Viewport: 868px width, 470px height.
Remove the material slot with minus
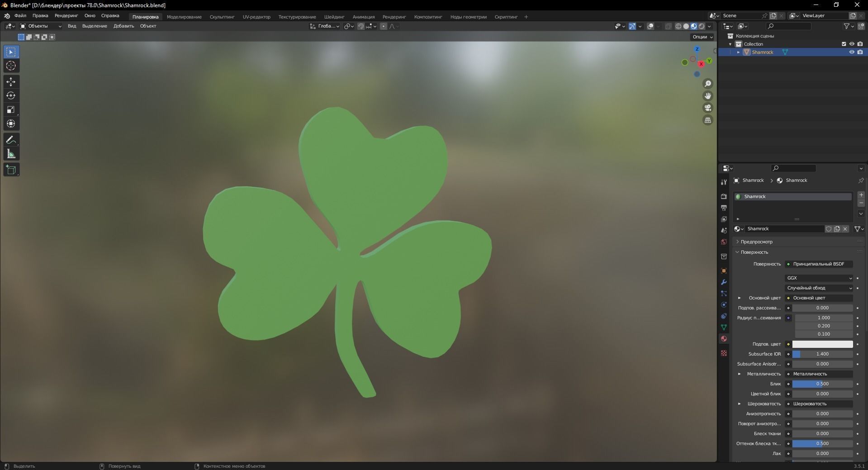pyautogui.click(x=861, y=203)
